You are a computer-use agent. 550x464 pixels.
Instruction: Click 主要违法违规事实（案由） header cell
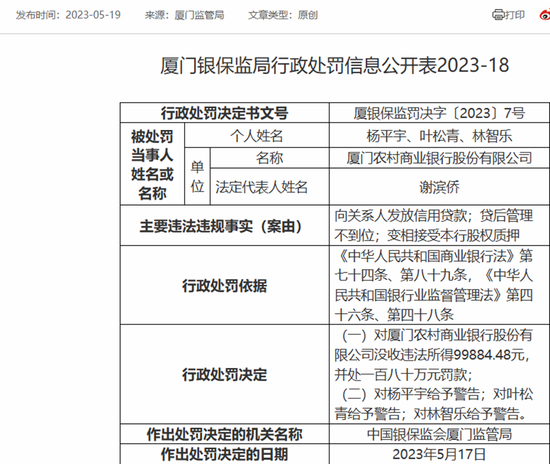[x=224, y=226]
